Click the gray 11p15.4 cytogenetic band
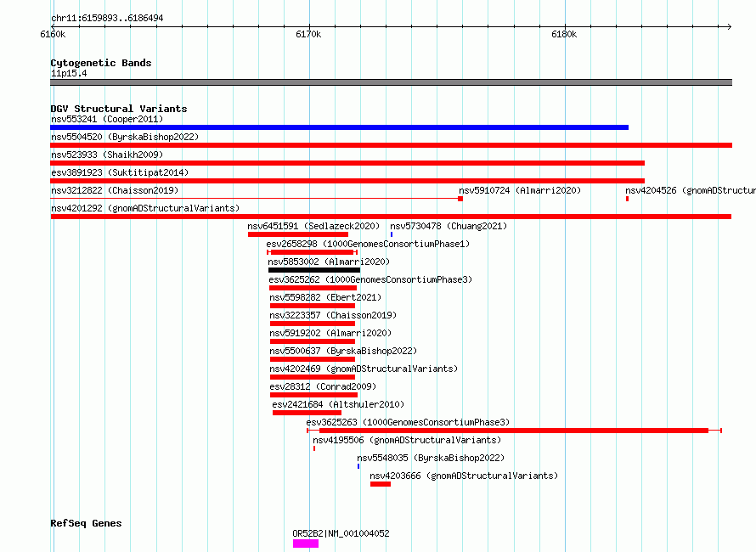This screenshot has height=552, width=756. tap(391, 82)
